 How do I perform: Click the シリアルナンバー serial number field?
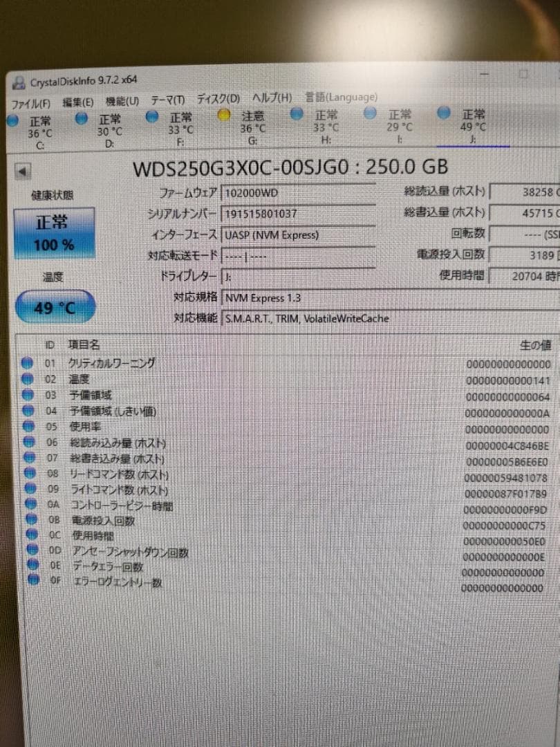tap(297, 213)
